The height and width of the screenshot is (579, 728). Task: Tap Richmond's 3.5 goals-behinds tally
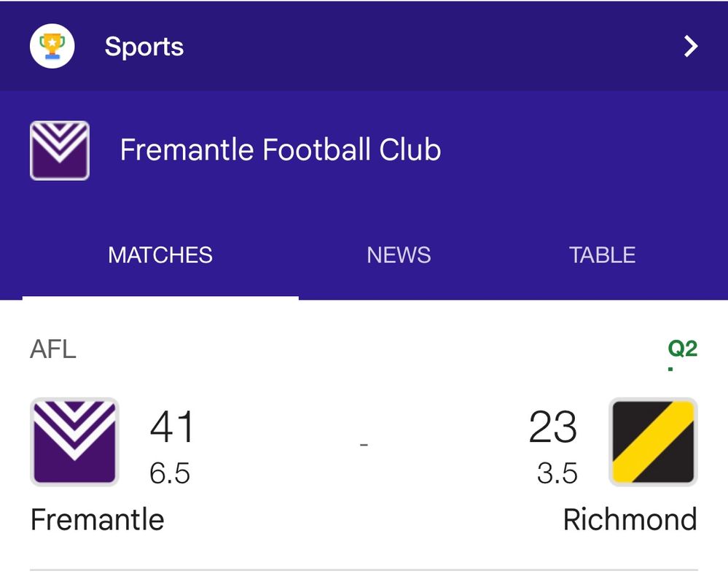(557, 473)
